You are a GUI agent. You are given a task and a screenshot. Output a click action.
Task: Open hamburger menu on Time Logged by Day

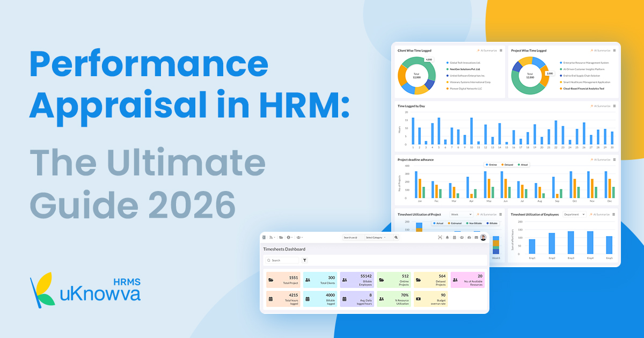(614, 106)
